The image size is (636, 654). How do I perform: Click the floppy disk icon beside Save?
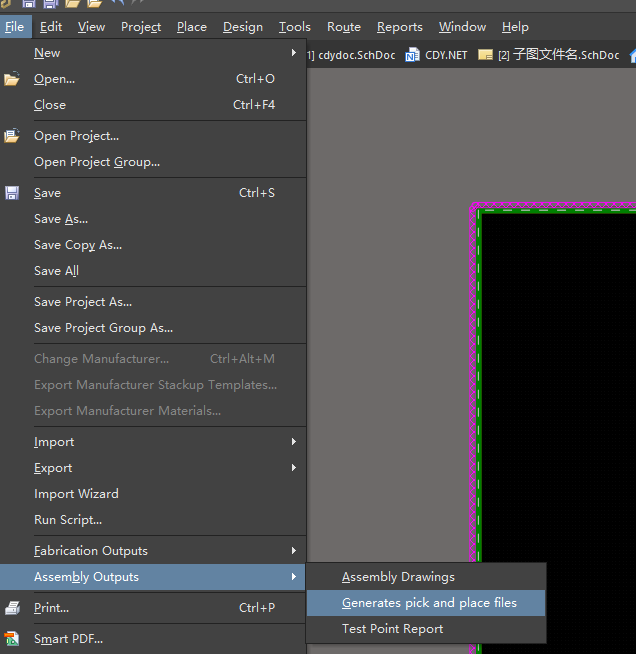click(12, 193)
